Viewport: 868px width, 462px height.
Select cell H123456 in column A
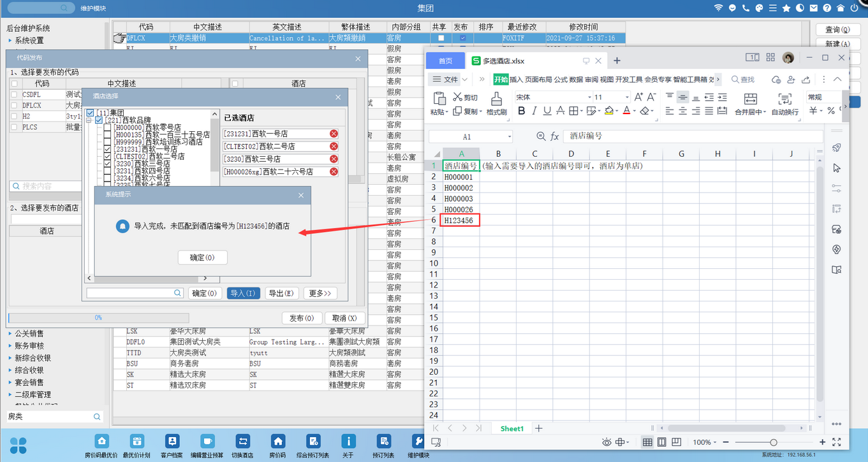point(460,220)
